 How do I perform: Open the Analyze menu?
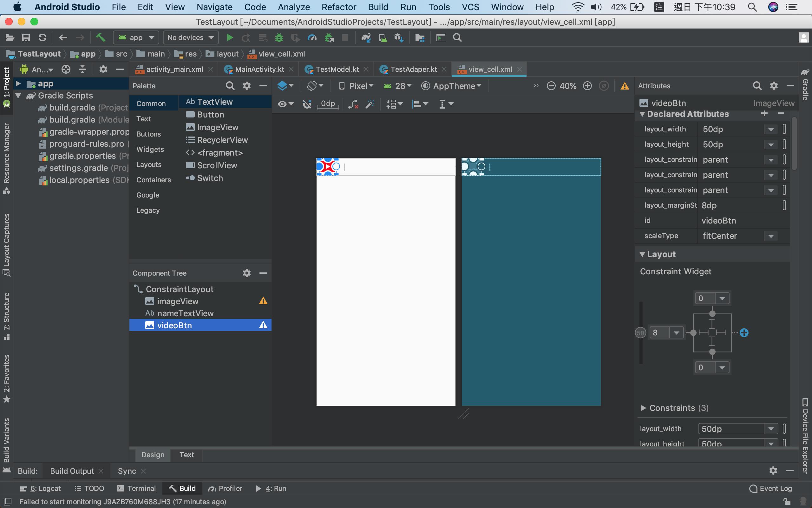point(294,7)
